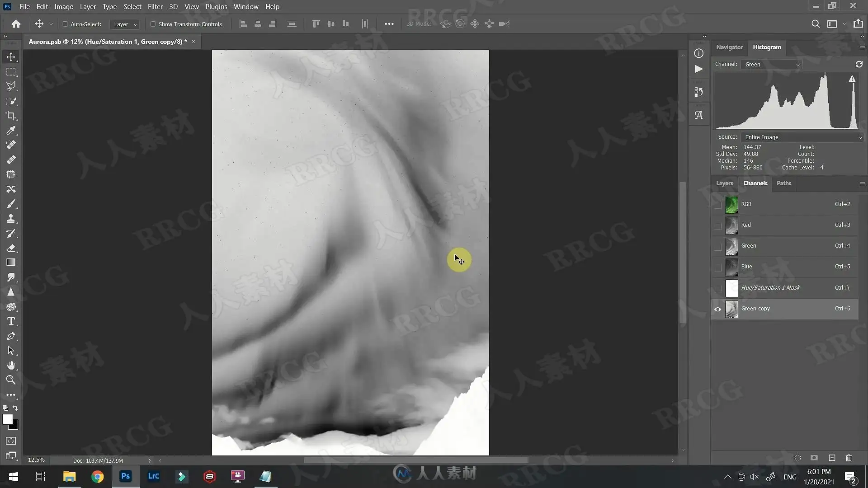Click the Home button in options bar
This screenshot has width=868, height=488.
[16, 24]
